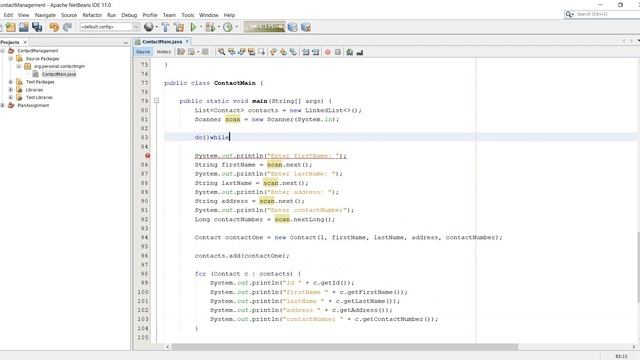Click the Clean and Build icon

click(179, 27)
